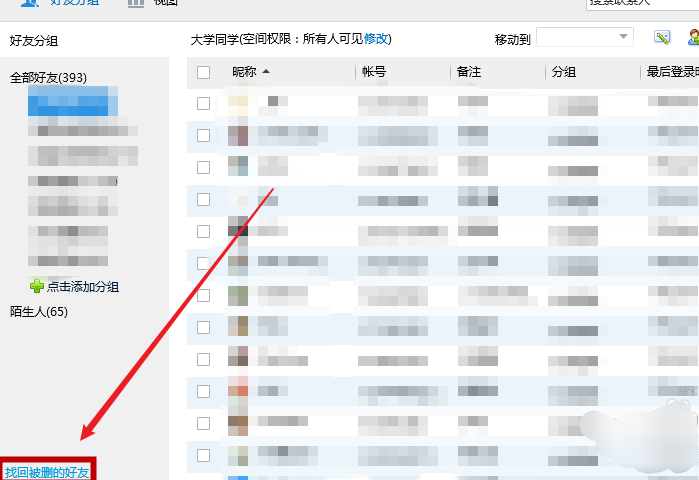The width and height of the screenshot is (699, 480).
Task: Tick the select-all checkbox in table header
Action: (203, 72)
